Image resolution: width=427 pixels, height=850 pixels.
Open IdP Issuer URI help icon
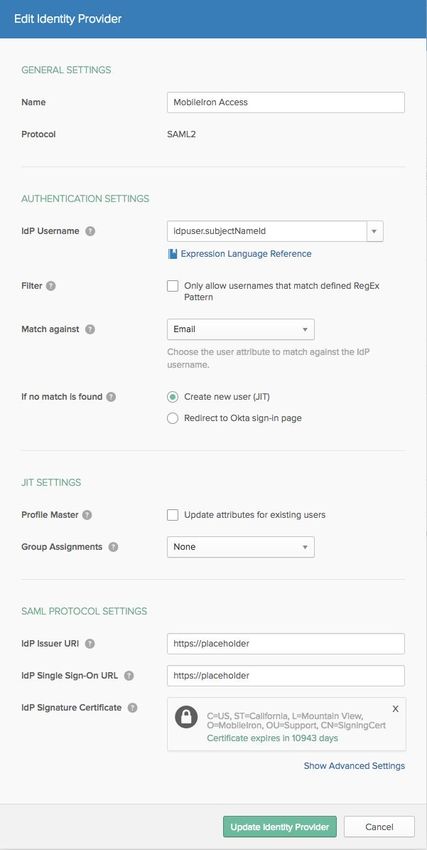(x=90, y=644)
